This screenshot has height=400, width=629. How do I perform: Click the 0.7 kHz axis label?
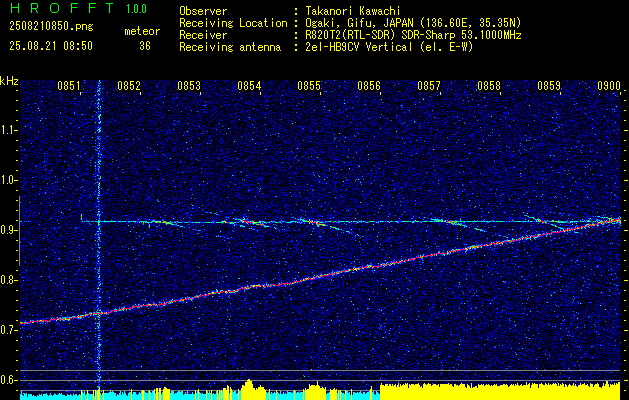(9, 330)
